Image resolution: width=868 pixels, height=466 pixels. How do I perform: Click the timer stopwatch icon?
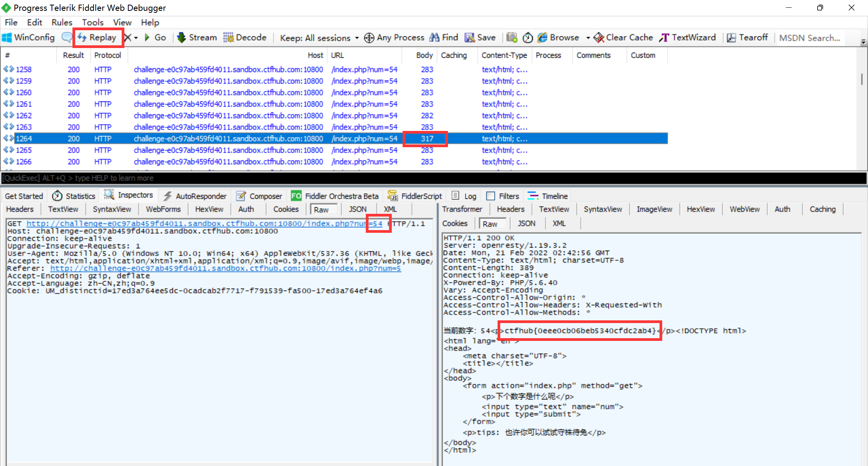coord(527,38)
